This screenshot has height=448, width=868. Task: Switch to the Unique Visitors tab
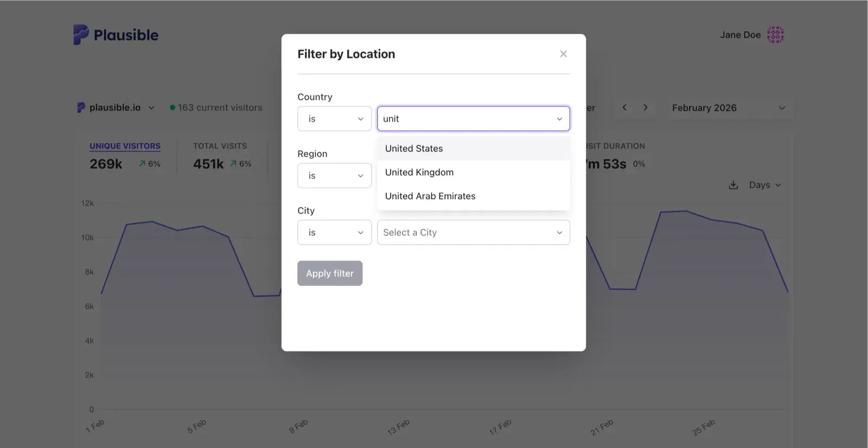click(x=124, y=146)
